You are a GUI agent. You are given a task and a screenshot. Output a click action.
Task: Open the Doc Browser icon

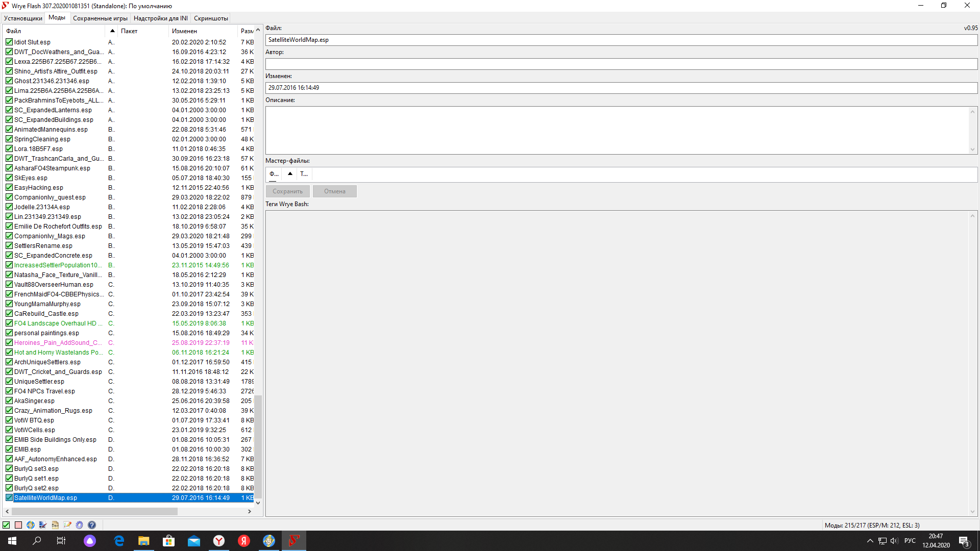pyautogui.click(x=55, y=525)
